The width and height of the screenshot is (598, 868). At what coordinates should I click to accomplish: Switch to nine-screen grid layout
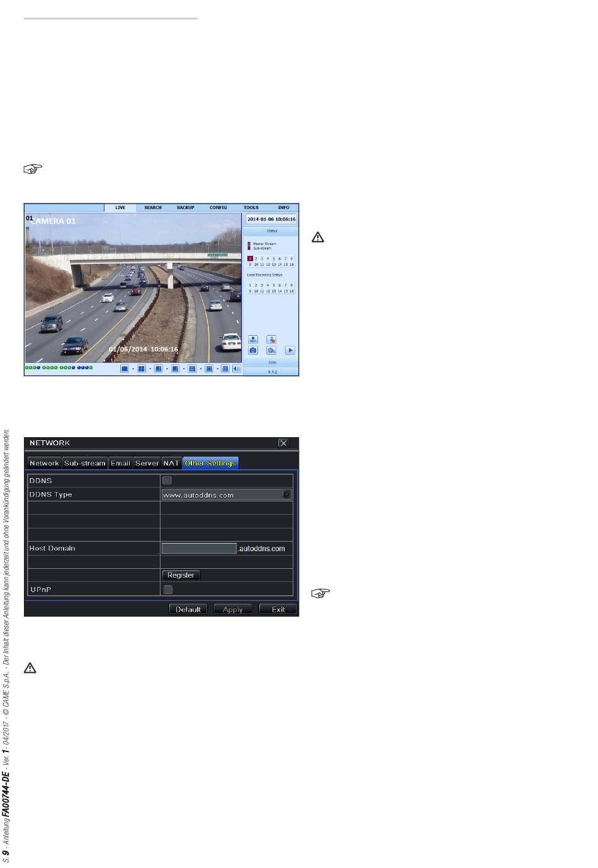pos(192,368)
